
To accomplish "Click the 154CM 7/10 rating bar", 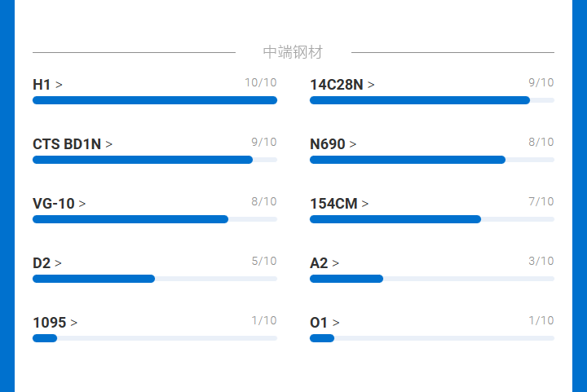I will point(432,219).
